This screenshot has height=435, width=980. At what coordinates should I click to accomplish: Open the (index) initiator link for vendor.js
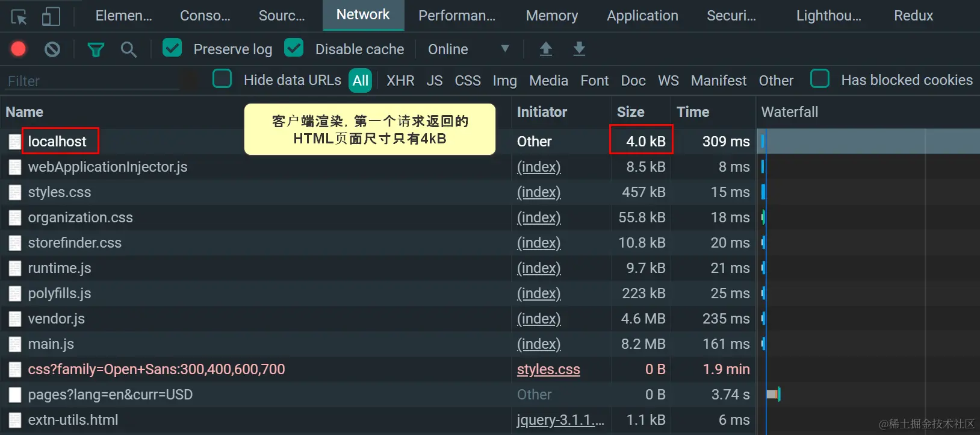(x=539, y=319)
